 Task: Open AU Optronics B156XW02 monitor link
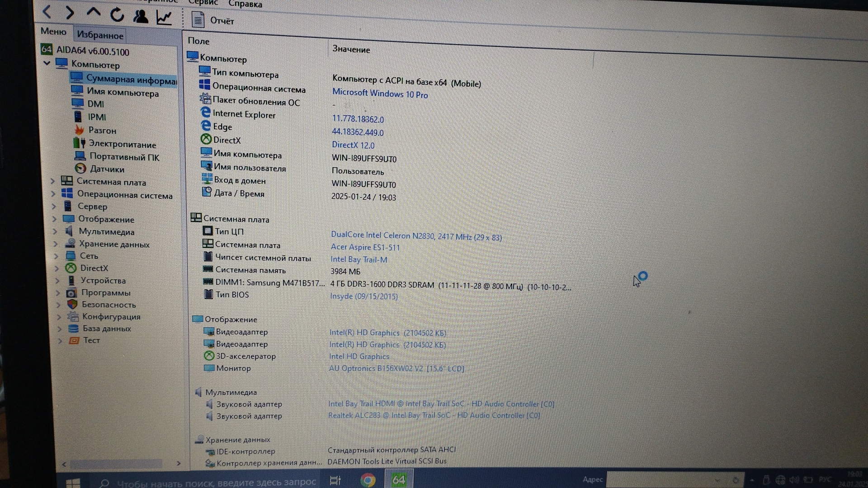396,368
